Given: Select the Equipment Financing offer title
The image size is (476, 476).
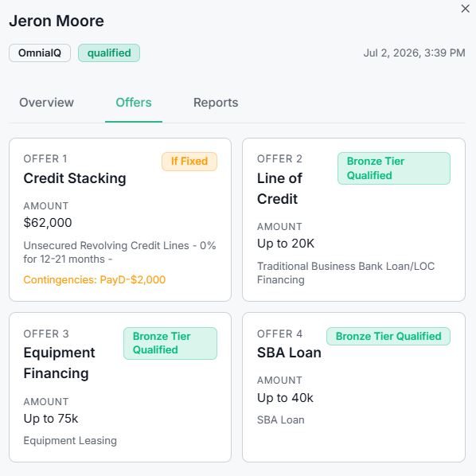Looking at the screenshot, I should [x=59, y=363].
